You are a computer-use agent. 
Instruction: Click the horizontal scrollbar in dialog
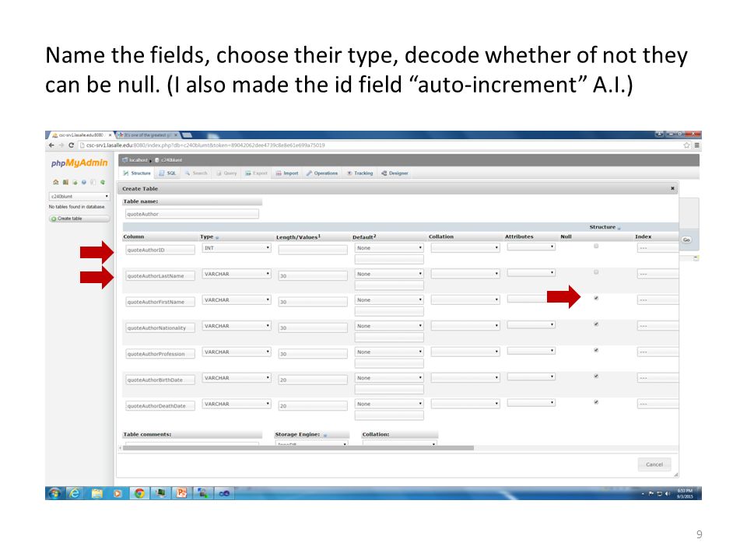(x=298, y=448)
